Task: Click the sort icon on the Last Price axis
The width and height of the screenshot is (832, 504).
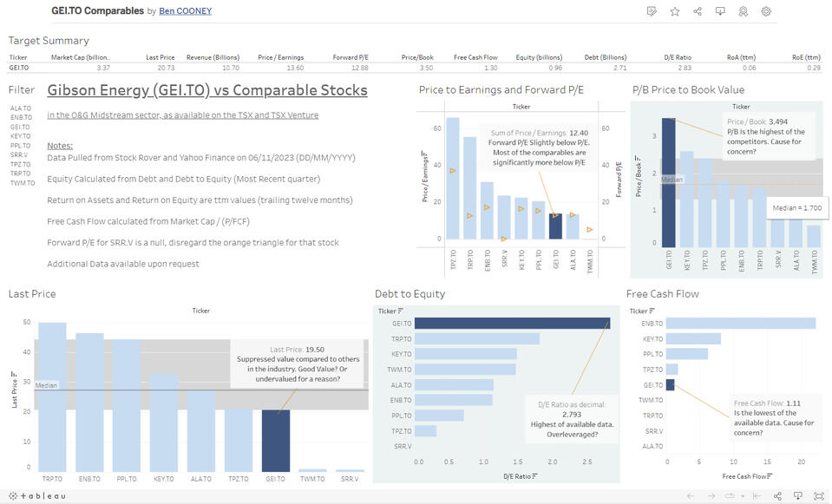Action: pos(14,374)
